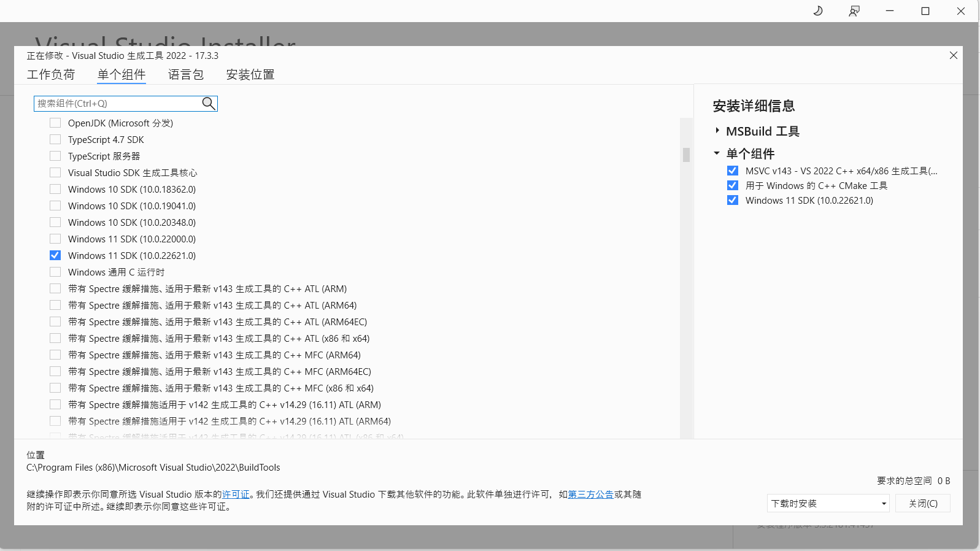This screenshot has width=980, height=551.
Task: Check Spectre v142 v14.29 ATL (ARM64)
Action: [x=55, y=421]
